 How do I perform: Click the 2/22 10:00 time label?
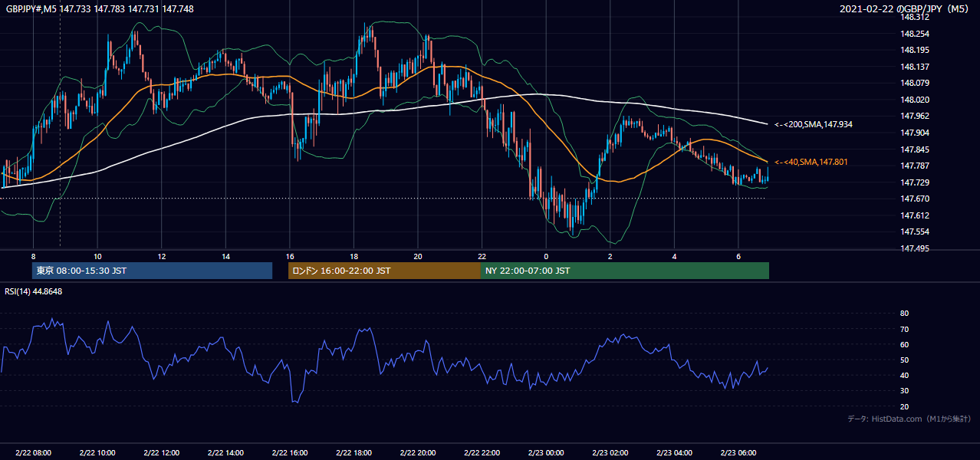pyautogui.click(x=97, y=453)
